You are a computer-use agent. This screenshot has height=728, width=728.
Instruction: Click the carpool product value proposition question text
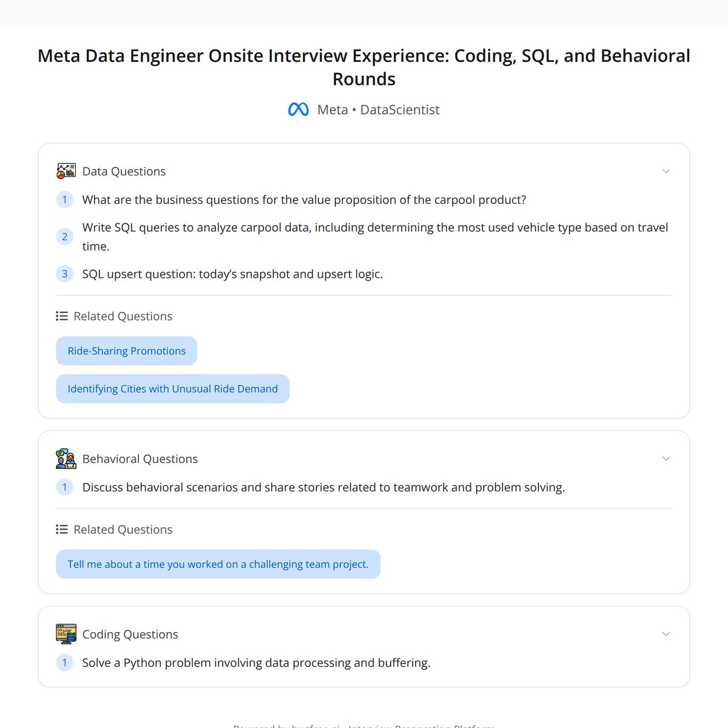[x=305, y=200]
